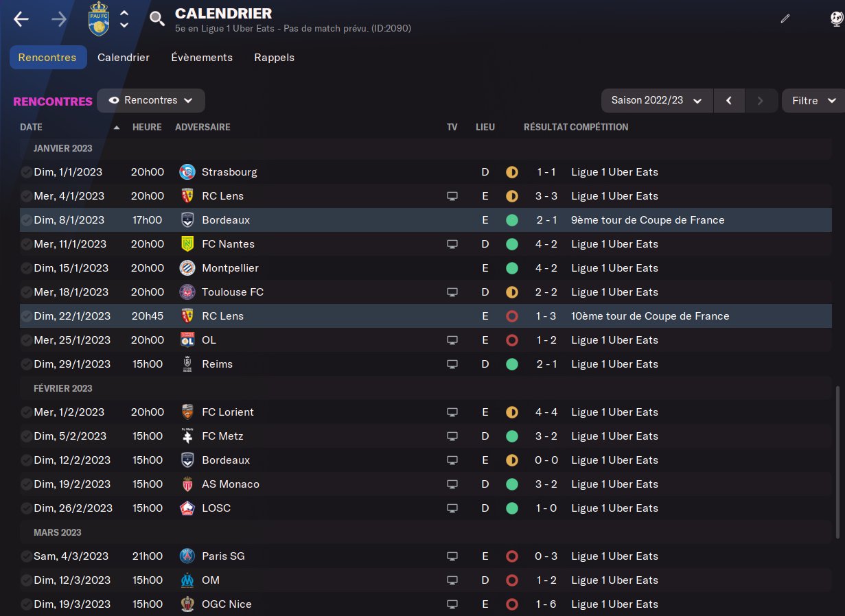
Task: Click the TV icon on OL row
Action: pyautogui.click(x=452, y=340)
